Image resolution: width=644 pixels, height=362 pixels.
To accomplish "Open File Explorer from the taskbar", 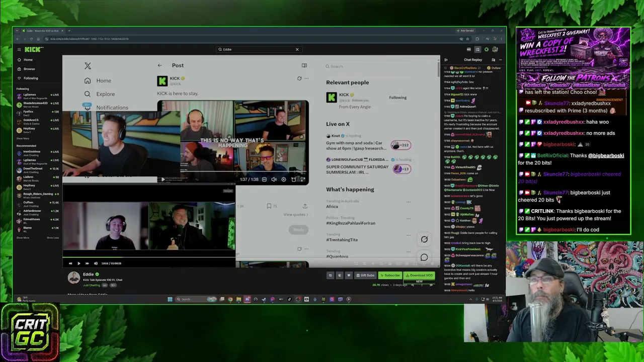I will point(238,299).
